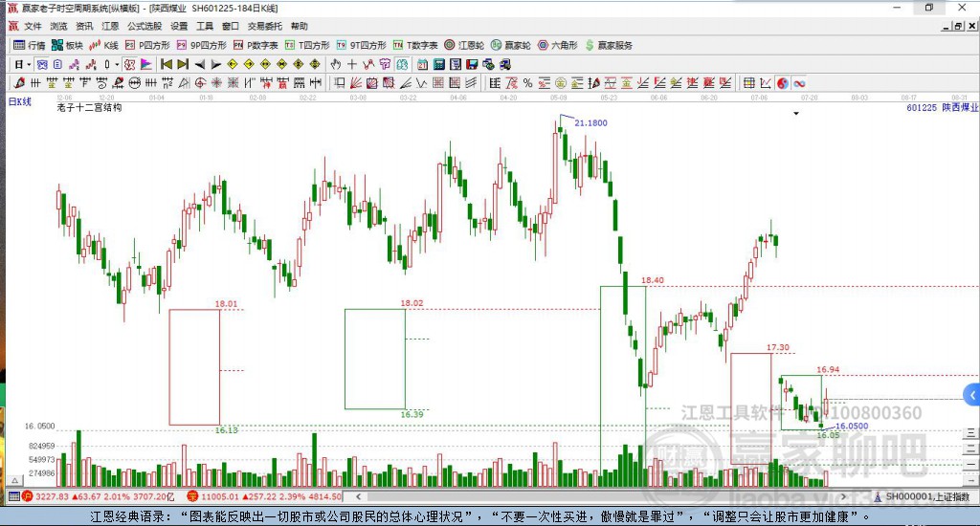Open the T数字表 tool
Screen dimensions: 980x526
[x=415, y=45]
